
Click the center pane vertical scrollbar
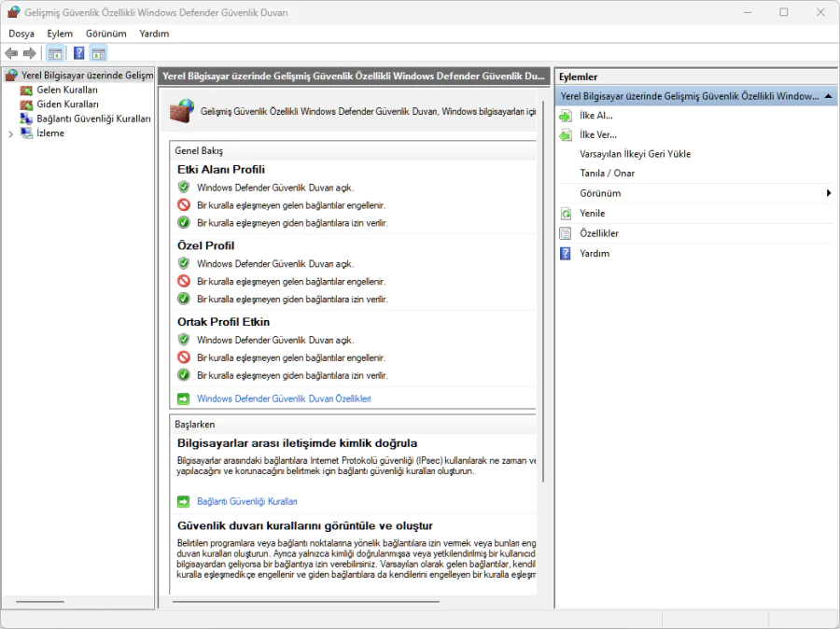point(542,280)
